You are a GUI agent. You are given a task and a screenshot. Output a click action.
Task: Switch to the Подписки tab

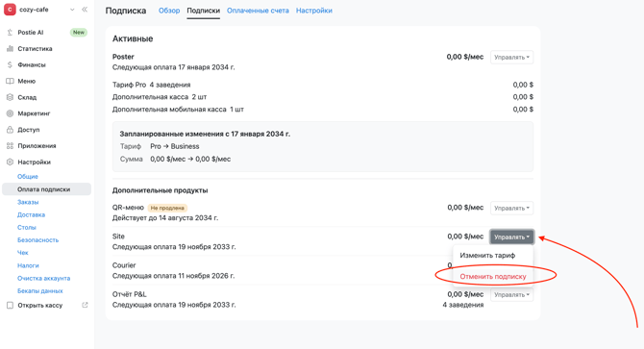point(204,11)
